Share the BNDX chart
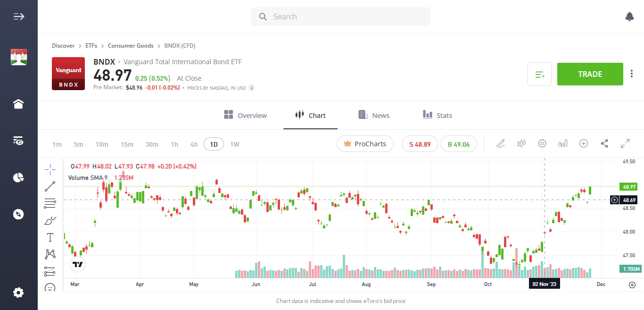 click(604, 143)
